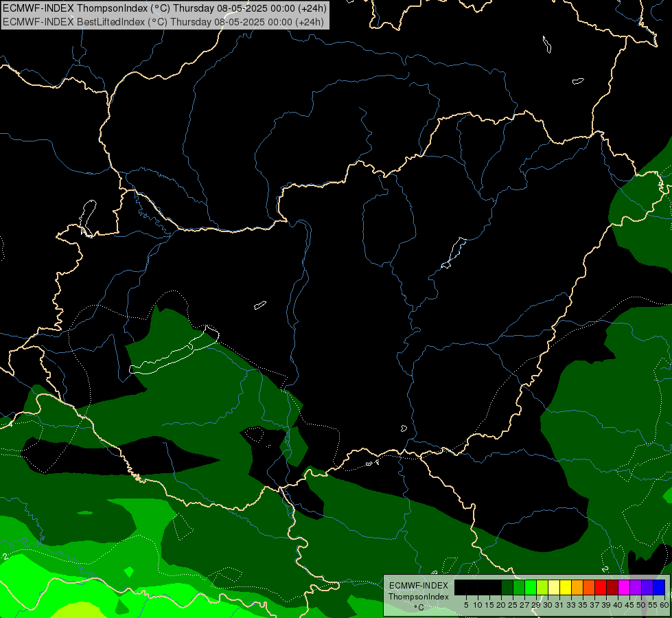
Task: Click the legend tick label 20
Action: 502,605
